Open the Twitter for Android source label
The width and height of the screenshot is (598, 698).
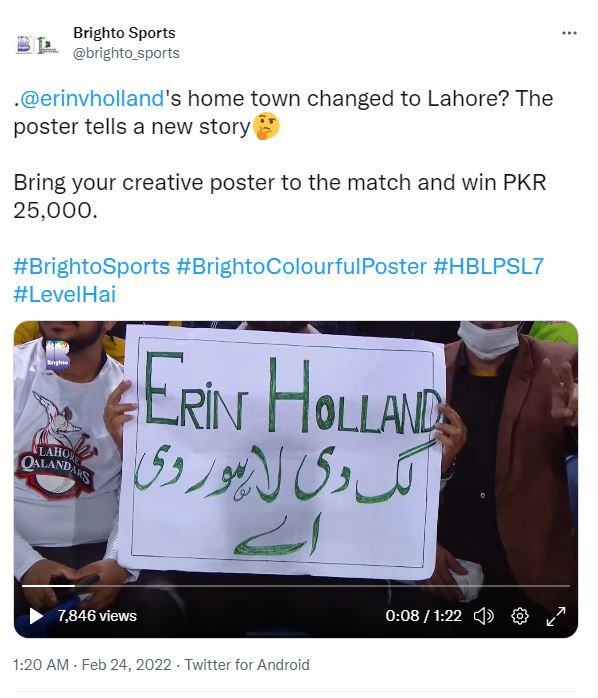coord(247,665)
